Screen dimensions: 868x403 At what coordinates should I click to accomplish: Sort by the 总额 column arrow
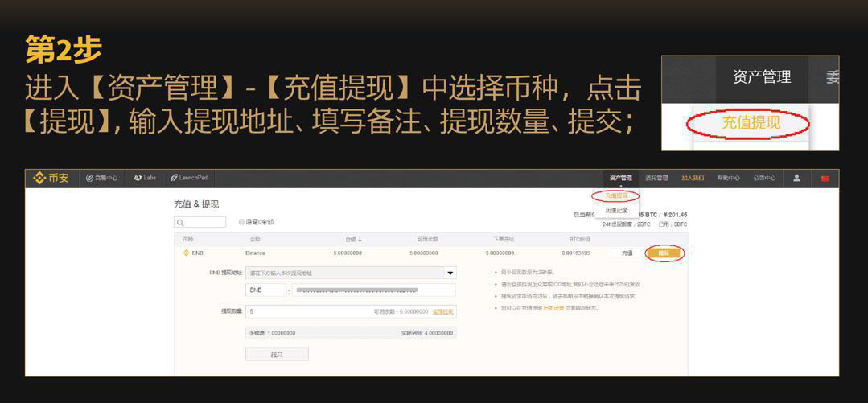[360, 239]
